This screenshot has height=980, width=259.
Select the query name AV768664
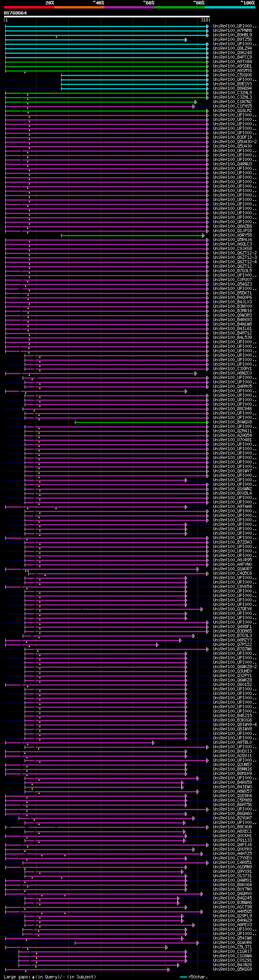[15, 13]
